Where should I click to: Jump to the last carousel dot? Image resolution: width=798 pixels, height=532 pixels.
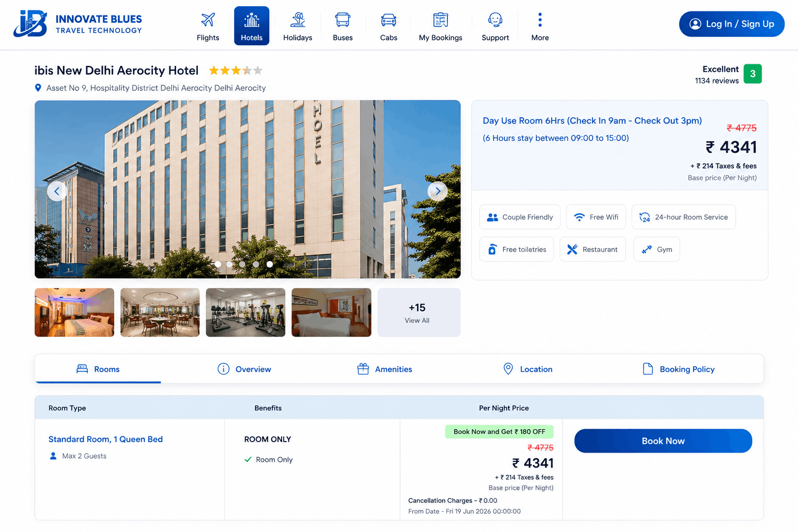270,264
